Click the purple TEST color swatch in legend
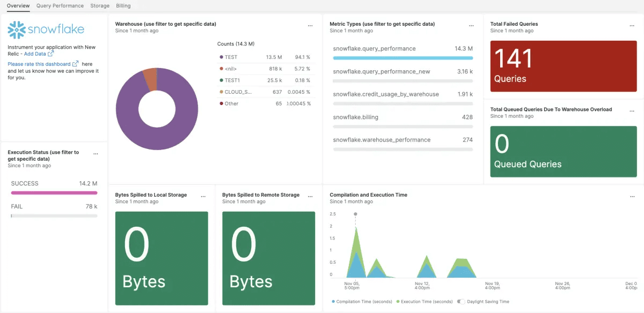This screenshot has height=313, width=644. click(221, 57)
